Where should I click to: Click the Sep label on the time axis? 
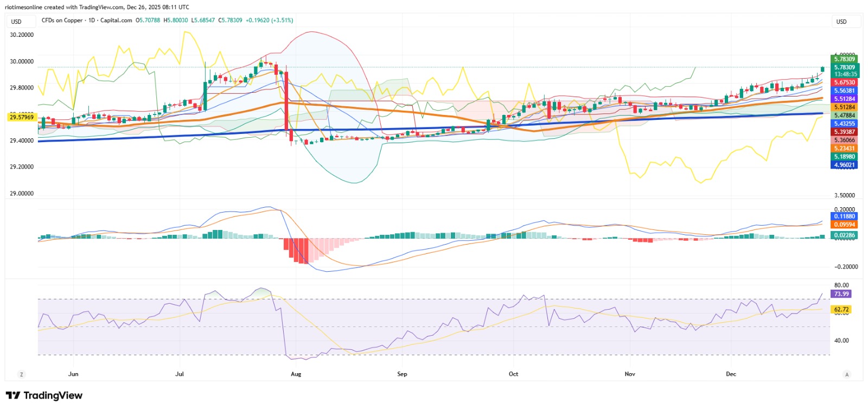pyautogui.click(x=402, y=374)
